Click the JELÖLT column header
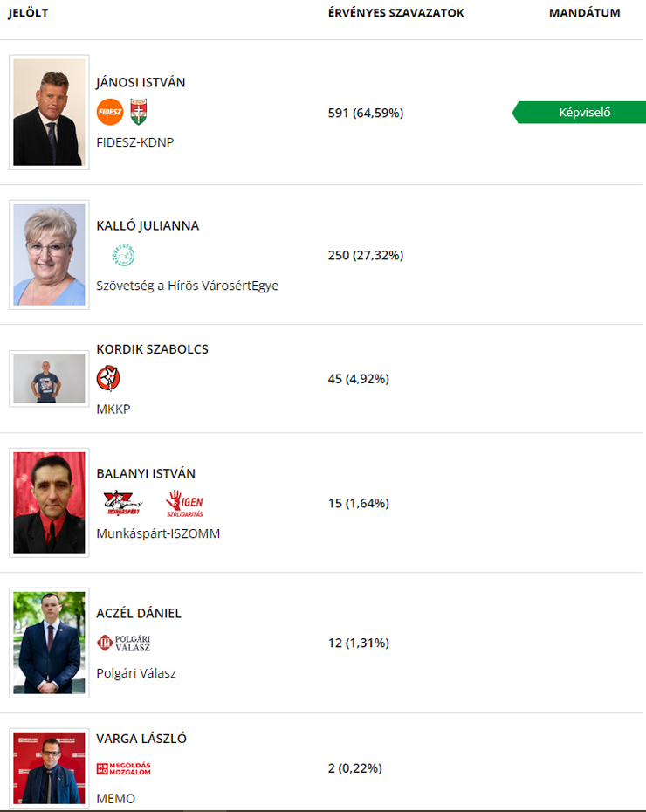 click(28, 13)
